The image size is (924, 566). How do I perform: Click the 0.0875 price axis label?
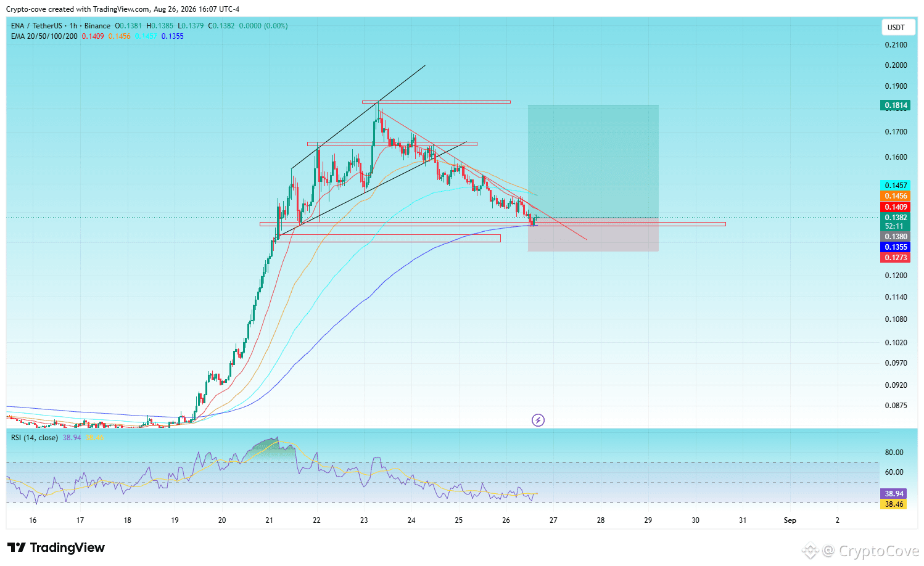click(896, 406)
